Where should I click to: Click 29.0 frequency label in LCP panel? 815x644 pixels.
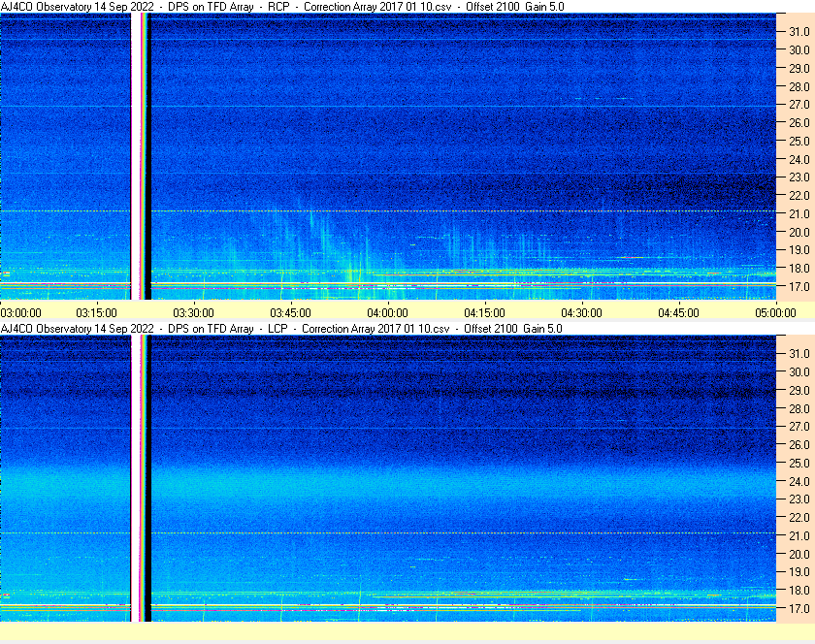pyautogui.click(x=799, y=390)
